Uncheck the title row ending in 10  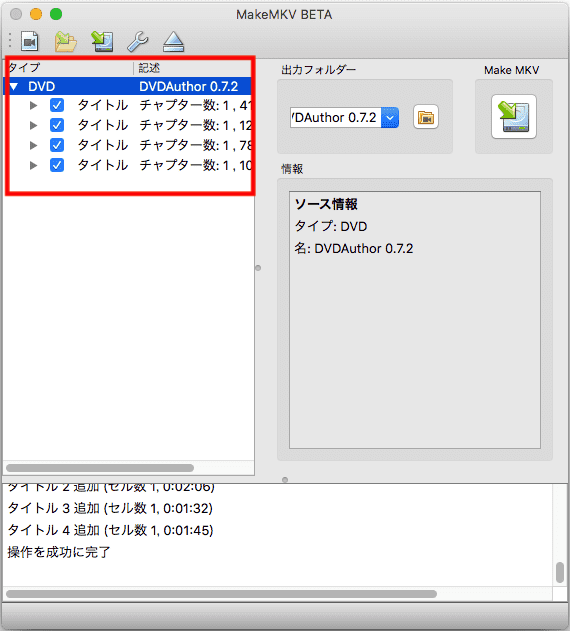[x=57, y=165]
